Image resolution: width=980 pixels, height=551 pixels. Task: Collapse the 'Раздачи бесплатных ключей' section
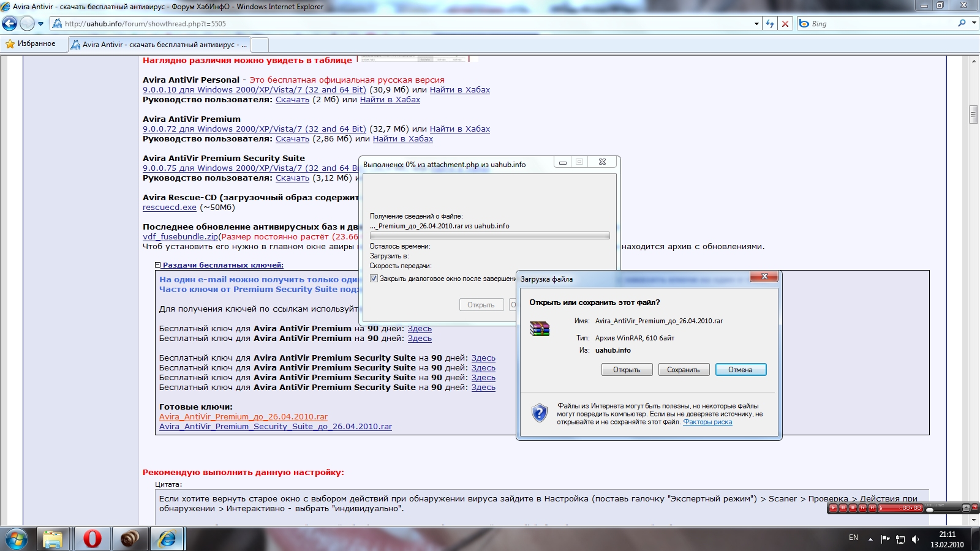pyautogui.click(x=158, y=265)
